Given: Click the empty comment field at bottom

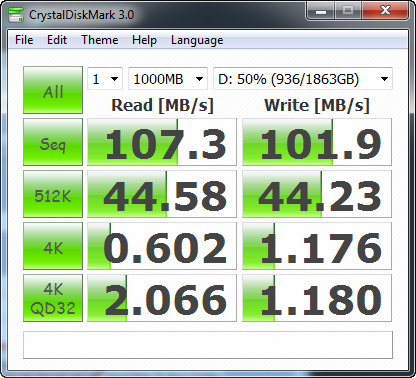Looking at the screenshot, I should point(208,345).
